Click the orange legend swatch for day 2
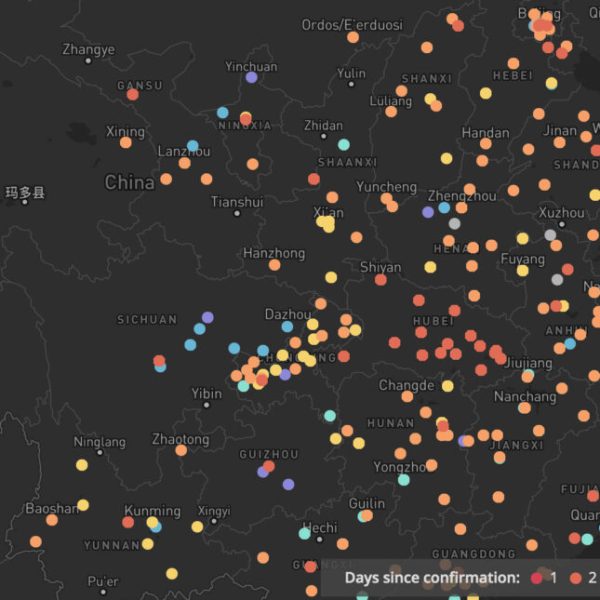Image resolution: width=600 pixels, height=600 pixels. tap(574, 578)
